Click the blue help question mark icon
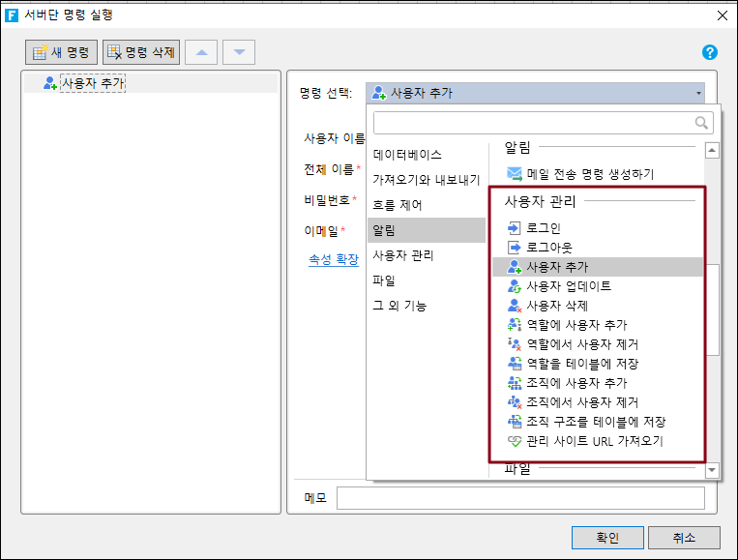 tap(709, 52)
